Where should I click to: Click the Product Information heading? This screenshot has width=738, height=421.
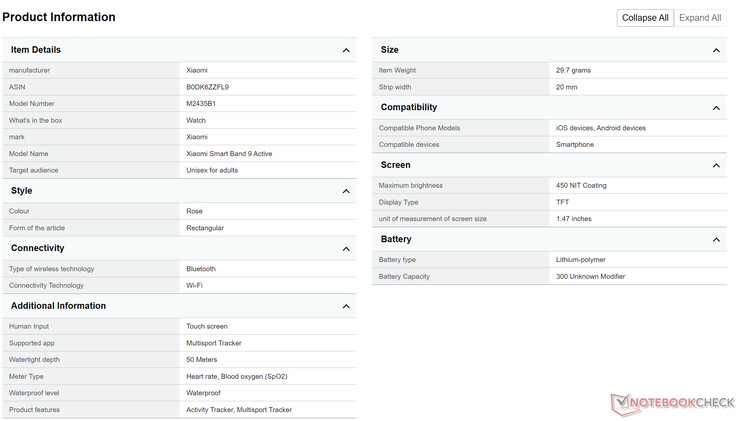tap(59, 17)
